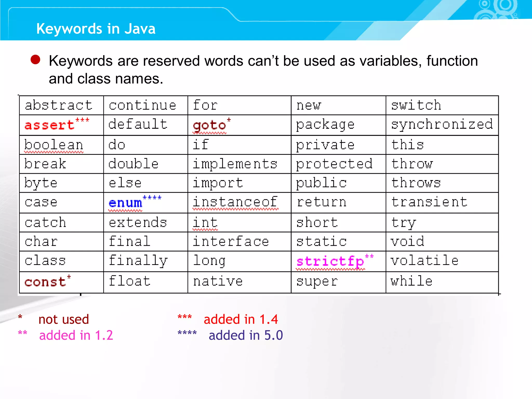Select the 'long' cell

[239, 261]
